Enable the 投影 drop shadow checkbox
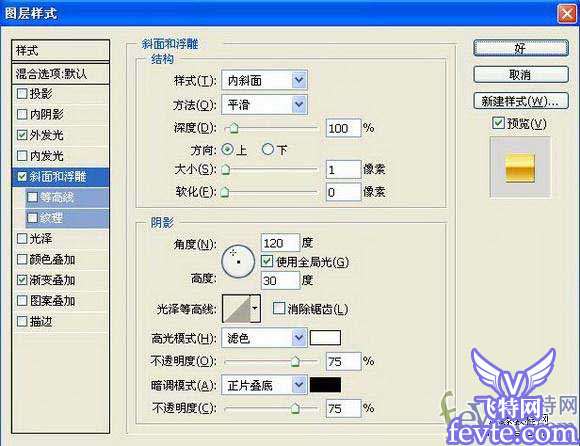 tap(22, 94)
